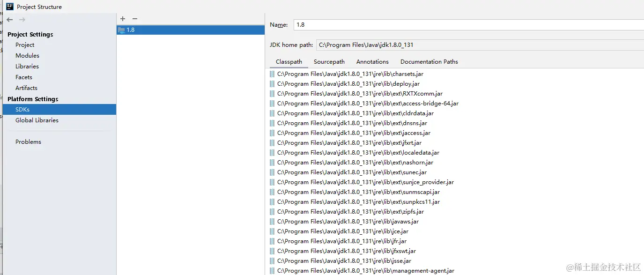Select the sunpkcs11.jar path text
The width and height of the screenshot is (644, 275).
pyautogui.click(x=359, y=202)
